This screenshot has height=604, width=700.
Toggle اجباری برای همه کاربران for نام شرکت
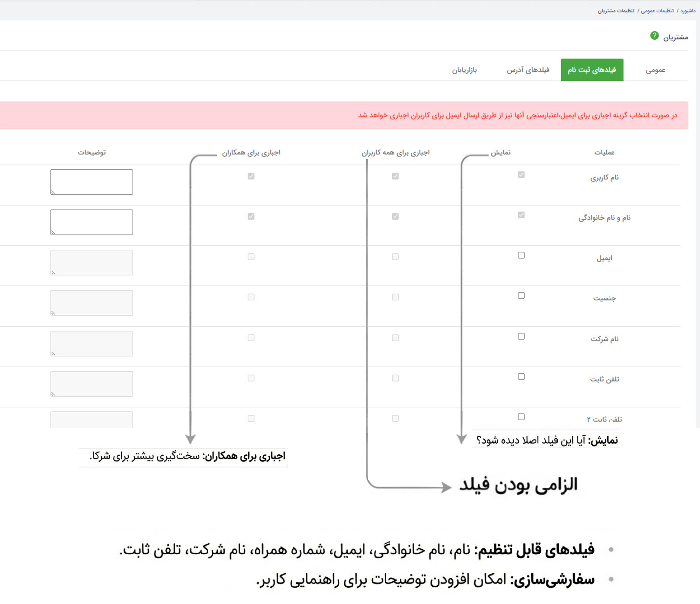pos(395,338)
